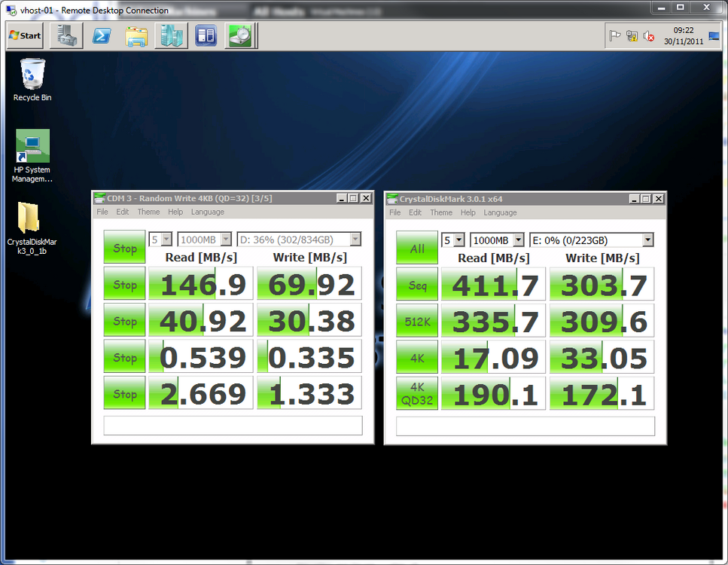Image resolution: width=728 pixels, height=565 pixels.
Task: Minimize the CDM 3 Random Write window
Action: pos(341,198)
